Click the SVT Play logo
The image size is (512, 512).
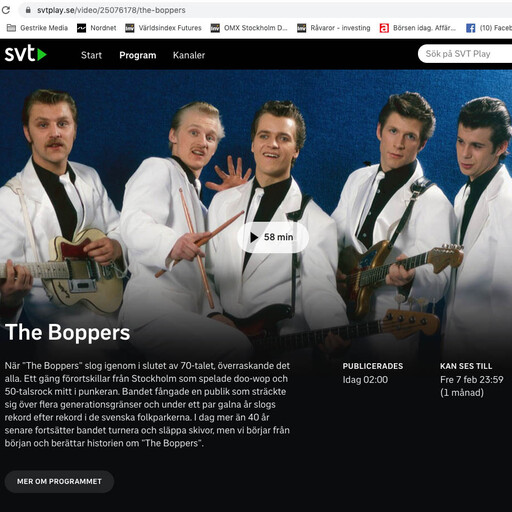26,54
